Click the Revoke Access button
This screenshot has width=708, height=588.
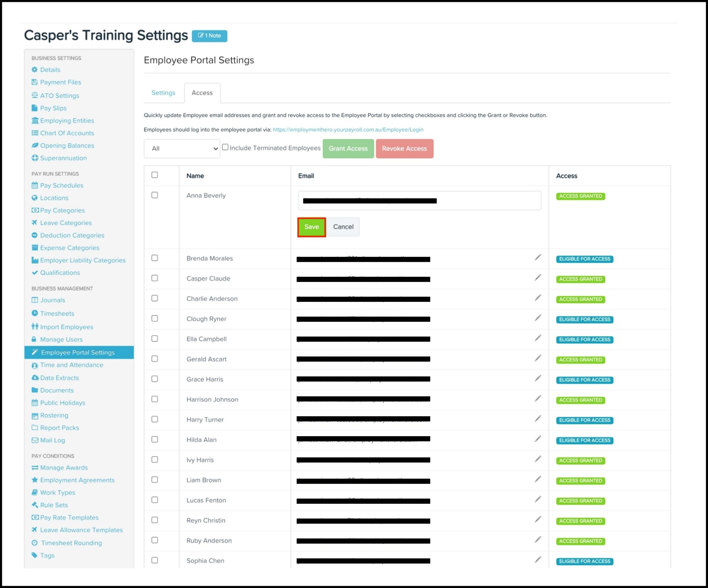click(x=404, y=148)
